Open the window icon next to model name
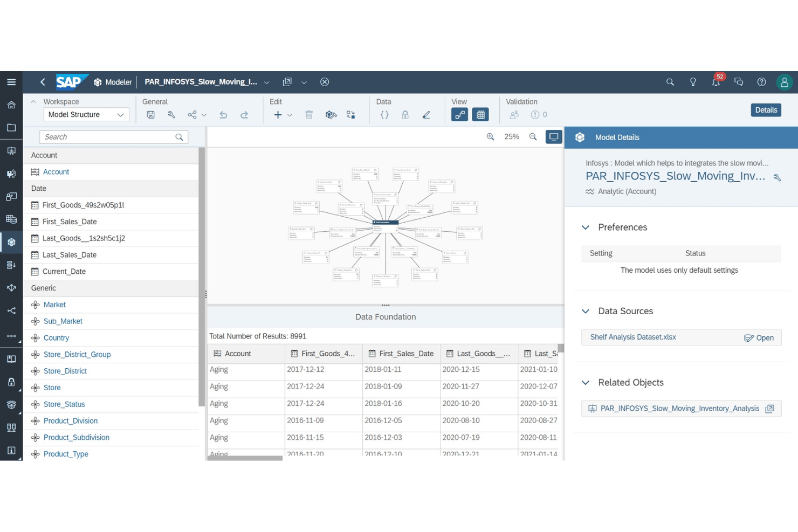 (x=287, y=82)
